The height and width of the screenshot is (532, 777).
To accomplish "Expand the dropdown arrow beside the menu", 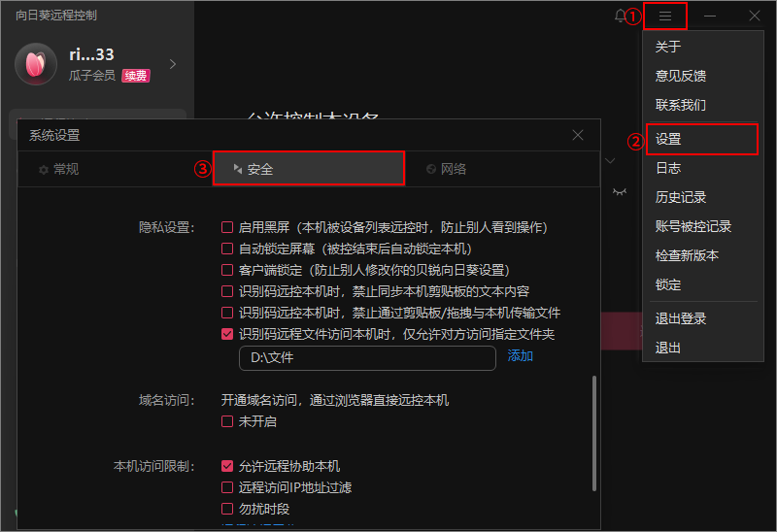I will (611, 160).
